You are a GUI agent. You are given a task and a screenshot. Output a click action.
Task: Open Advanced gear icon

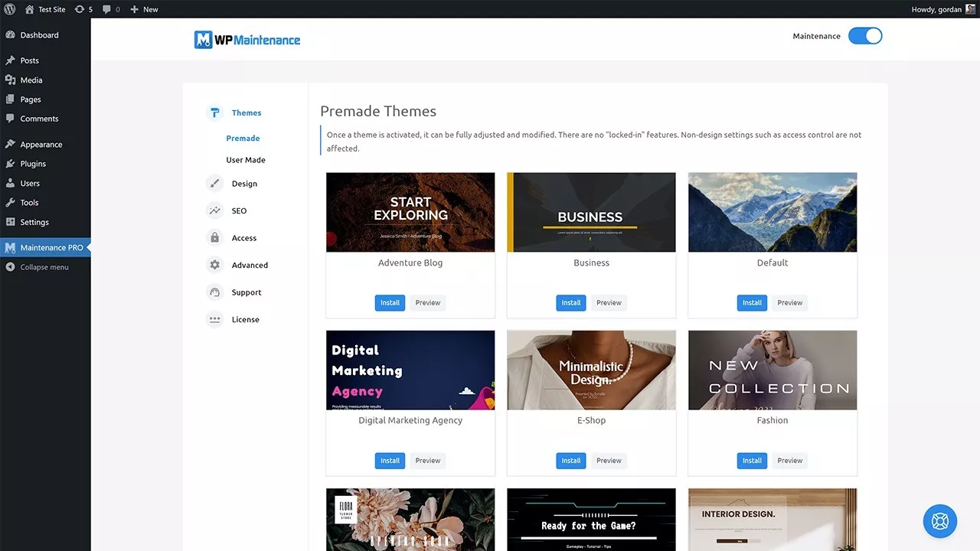coord(215,265)
